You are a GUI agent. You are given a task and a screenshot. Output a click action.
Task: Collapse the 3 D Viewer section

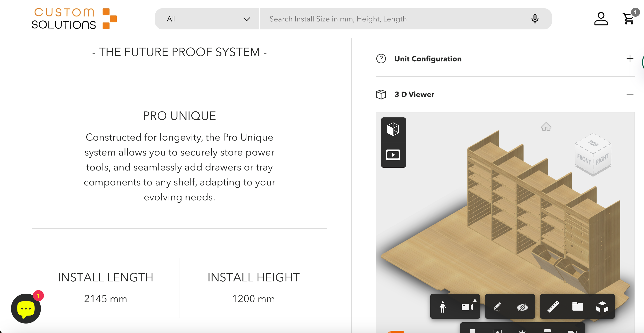pyautogui.click(x=630, y=94)
